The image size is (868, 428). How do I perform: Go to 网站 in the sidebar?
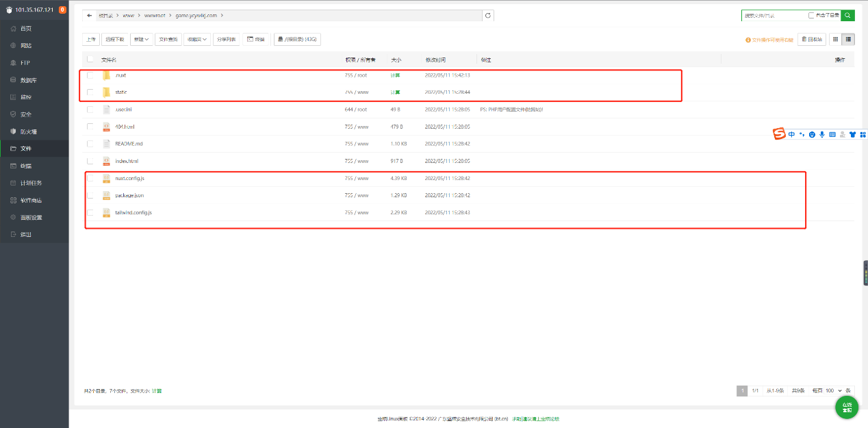click(26, 46)
